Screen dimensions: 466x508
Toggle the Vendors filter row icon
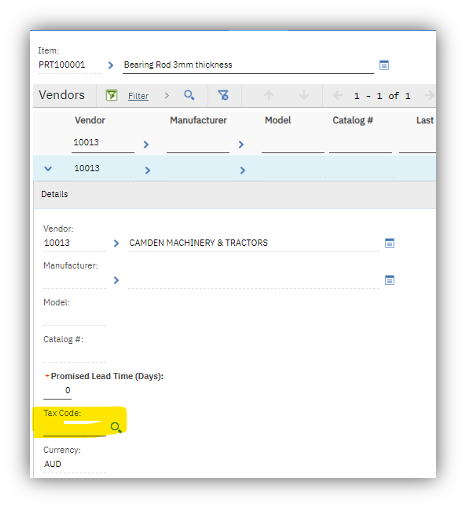(111, 96)
